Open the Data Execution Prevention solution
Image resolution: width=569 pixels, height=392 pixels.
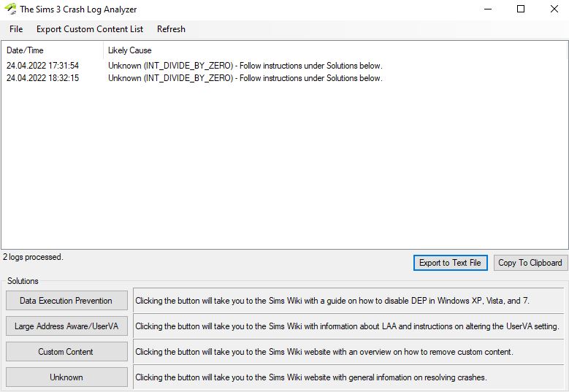click(66, 301)
